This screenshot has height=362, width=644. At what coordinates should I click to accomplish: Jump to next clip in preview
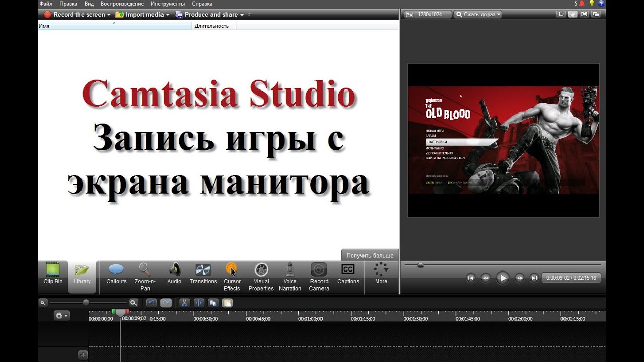click(534, 278)
